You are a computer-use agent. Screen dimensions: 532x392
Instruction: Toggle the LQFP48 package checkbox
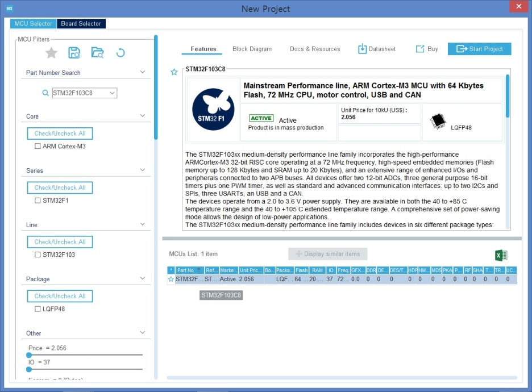pyautogui.click(x=38, y=309)
